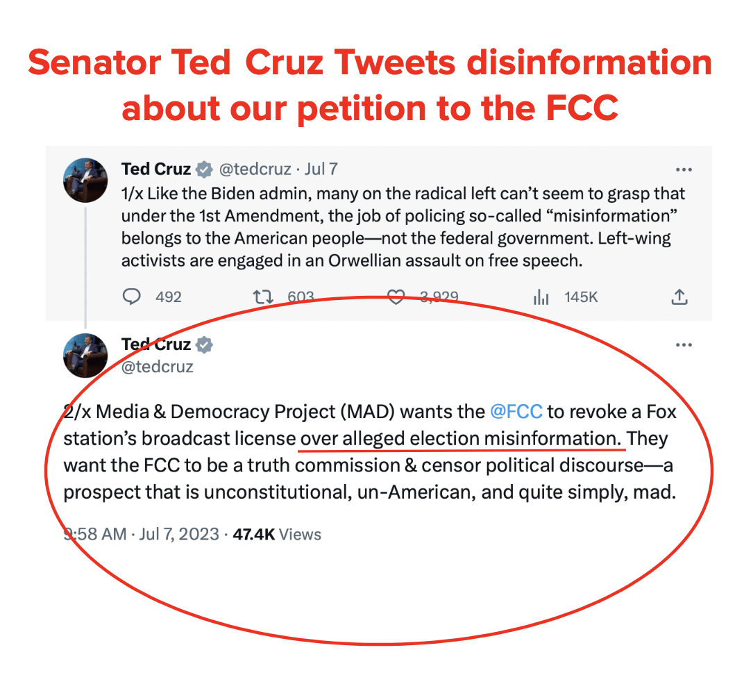This screenshot has height=700, width=744.
Task: Click verified badge on second tweet
Action: tap(204, 344)
